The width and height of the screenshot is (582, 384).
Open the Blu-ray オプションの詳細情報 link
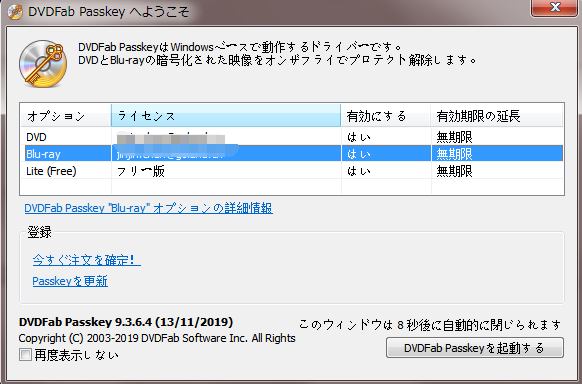[x=148, y=208]
